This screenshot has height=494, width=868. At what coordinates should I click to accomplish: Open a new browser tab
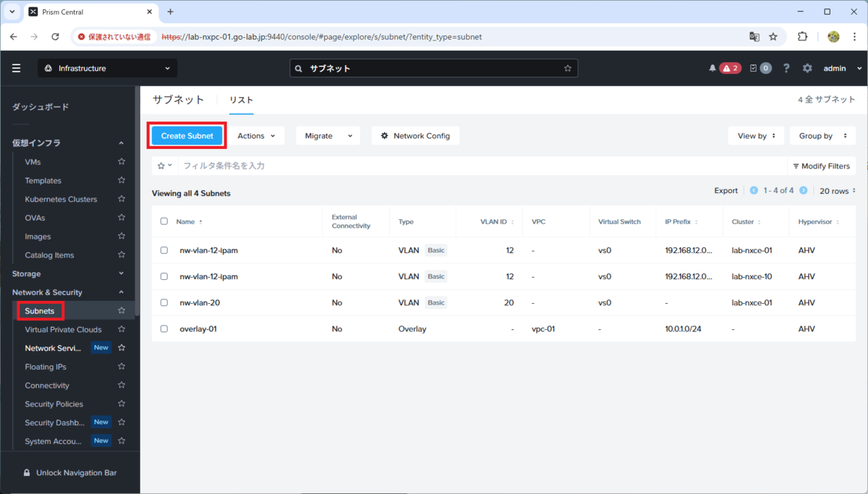171,12
